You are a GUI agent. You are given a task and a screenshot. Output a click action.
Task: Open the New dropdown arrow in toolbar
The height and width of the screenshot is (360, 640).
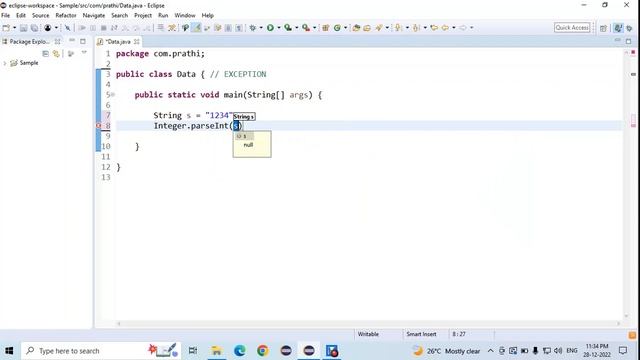14,28
